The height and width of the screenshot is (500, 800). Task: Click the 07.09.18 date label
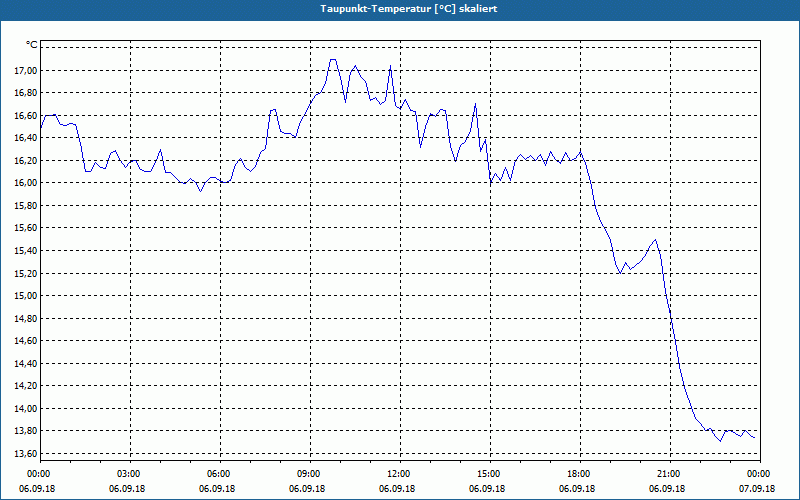click(x=757, y=489)
